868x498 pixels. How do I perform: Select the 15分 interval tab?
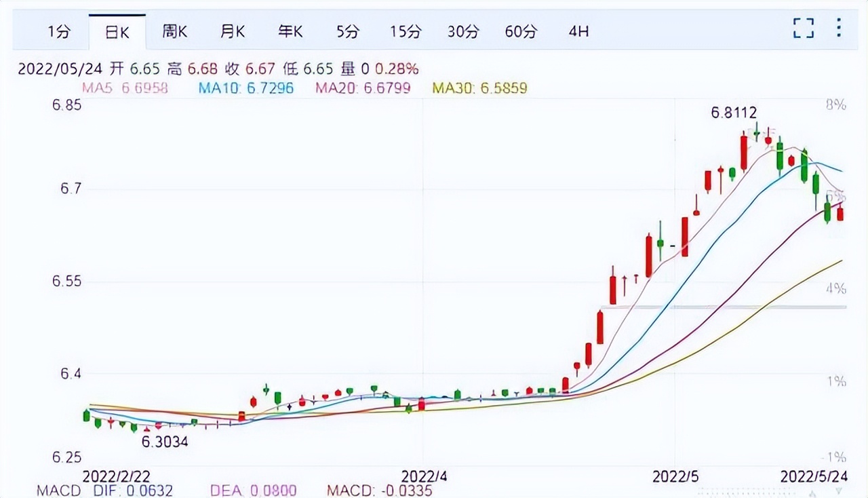point(406,31)
